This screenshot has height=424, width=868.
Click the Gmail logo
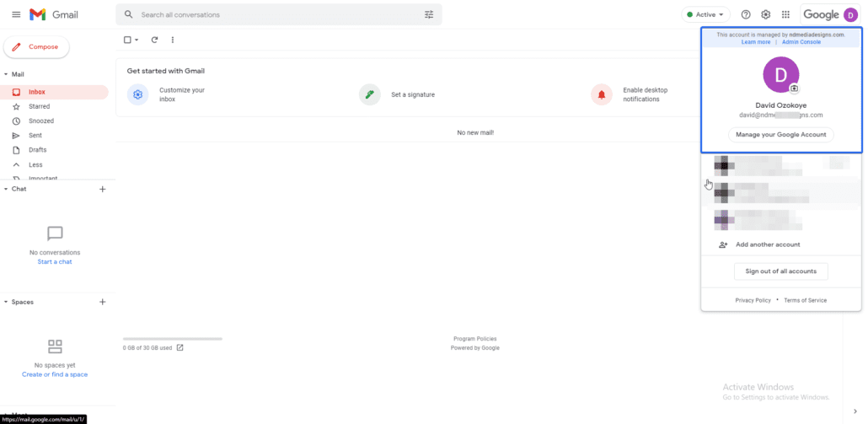pos(54,15)
